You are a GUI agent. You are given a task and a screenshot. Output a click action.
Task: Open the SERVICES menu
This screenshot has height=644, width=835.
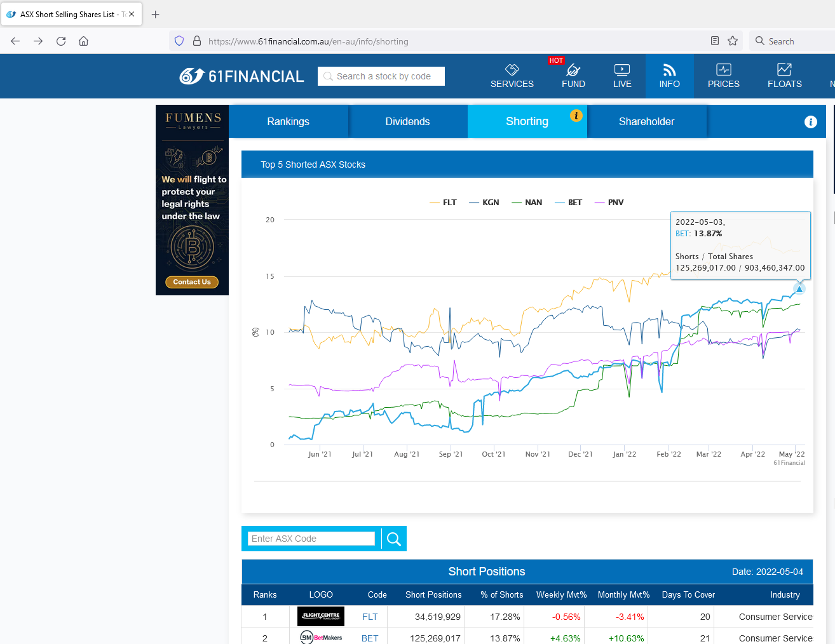pyautogui.click(x=512, y=76)
